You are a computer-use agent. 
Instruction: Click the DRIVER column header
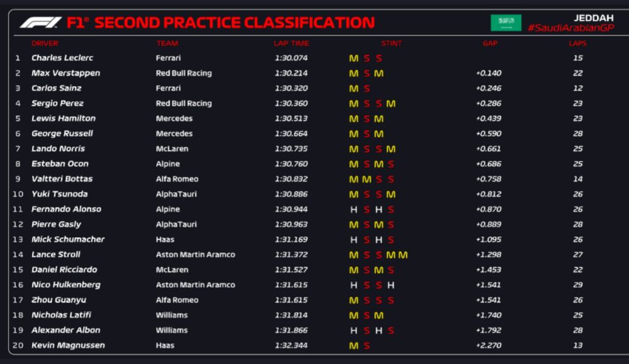[45, 43]
